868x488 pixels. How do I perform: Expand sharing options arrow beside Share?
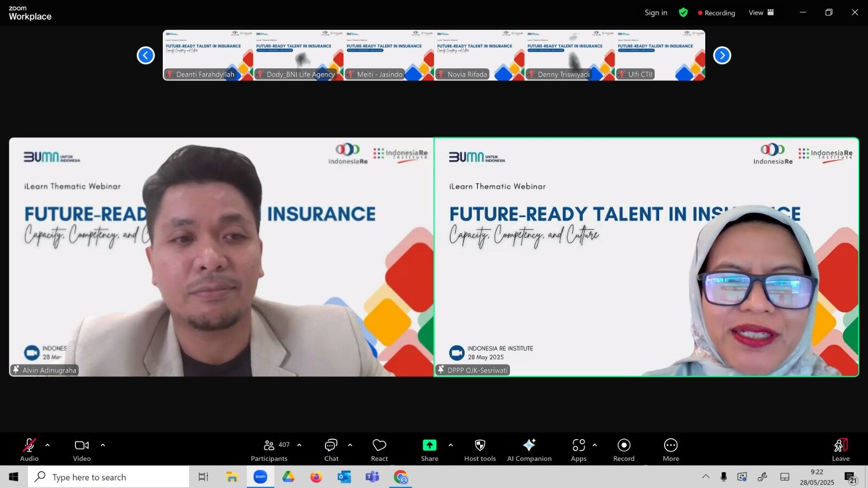click(x=451, y=445)
